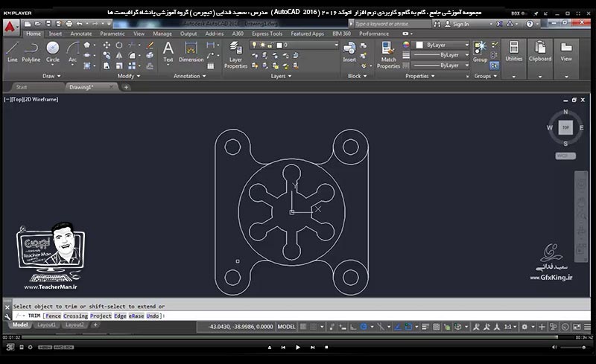The width and height of the screenshot is (596, 364).
Task: Adjust the KMPlayer volume slider
Action: coord(573,348)
